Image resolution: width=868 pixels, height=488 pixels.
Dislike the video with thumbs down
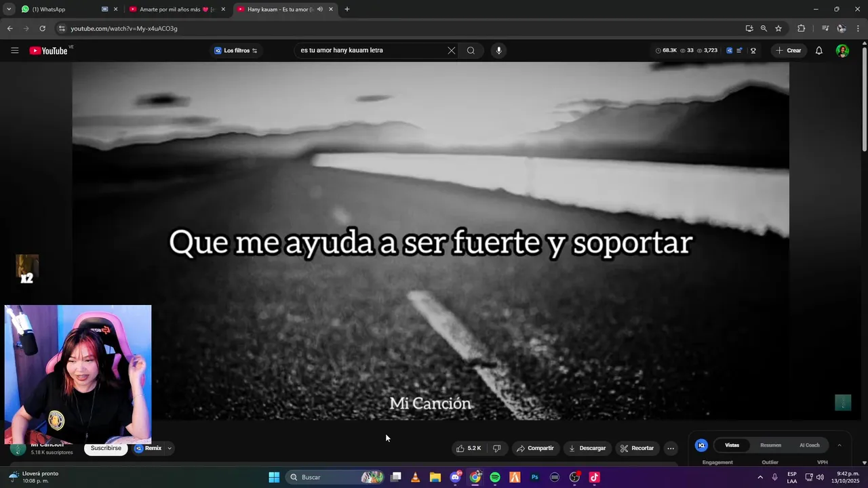pos(497,449)
